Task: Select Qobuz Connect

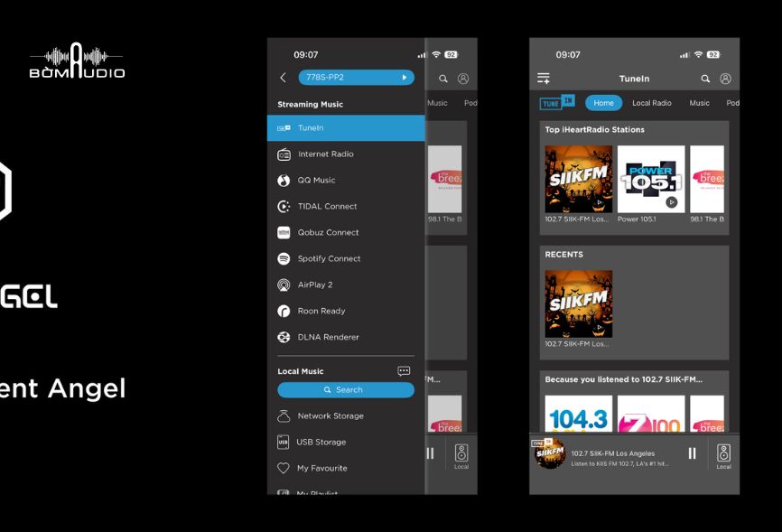Action: click(346, 232)
